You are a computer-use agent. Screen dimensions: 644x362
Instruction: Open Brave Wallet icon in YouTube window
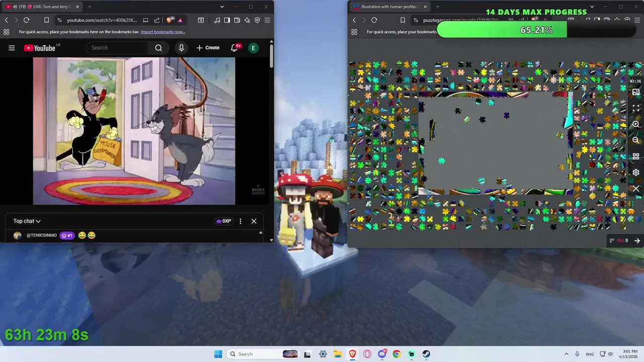click(x=237, y=20)
